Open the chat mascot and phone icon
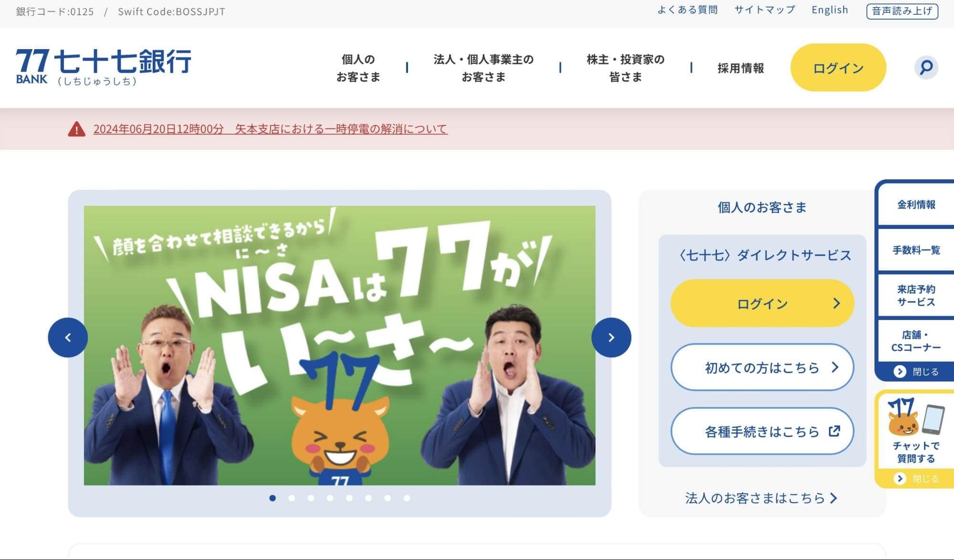 916,417
